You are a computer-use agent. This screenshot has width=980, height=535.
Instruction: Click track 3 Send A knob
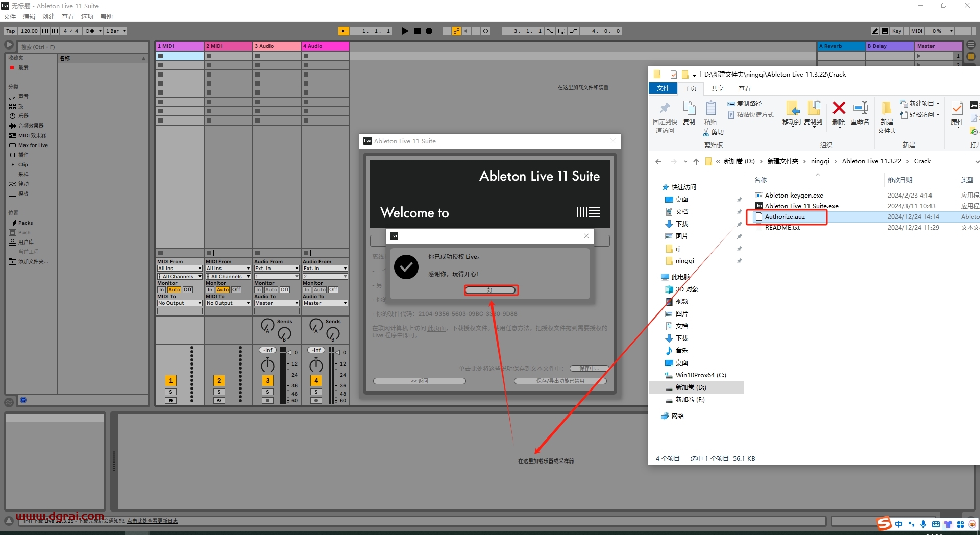pos(267,325)
